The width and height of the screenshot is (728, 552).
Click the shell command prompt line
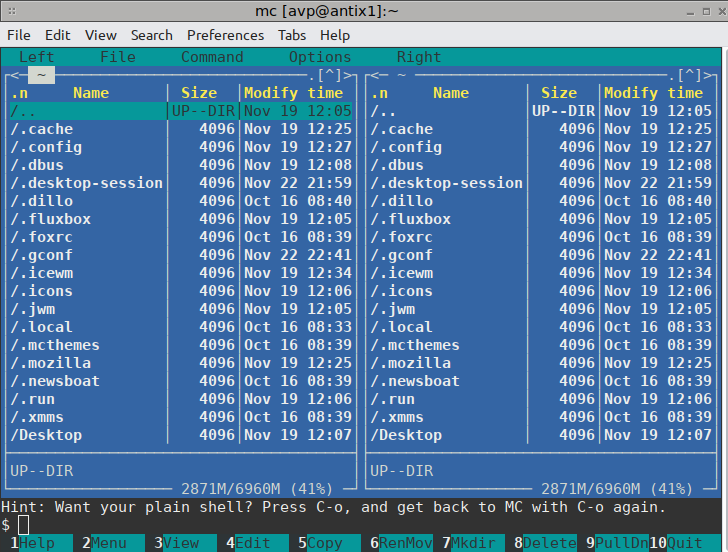tap(361, 525)
